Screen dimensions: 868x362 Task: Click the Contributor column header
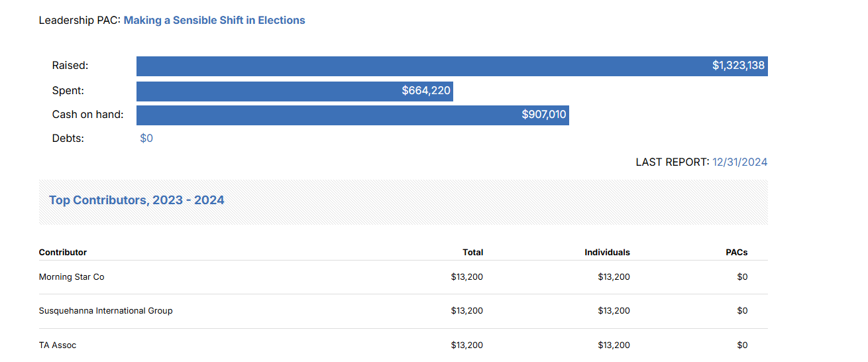pos(63,253)
